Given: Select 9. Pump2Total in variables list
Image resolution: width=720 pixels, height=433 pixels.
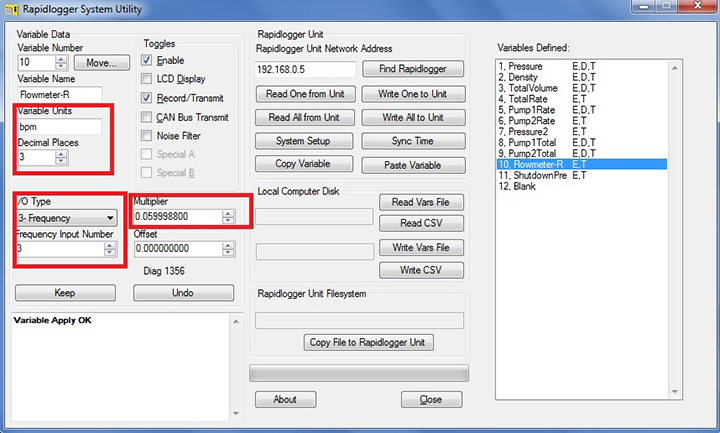Looking at the screenshot, I should (582, 153).
